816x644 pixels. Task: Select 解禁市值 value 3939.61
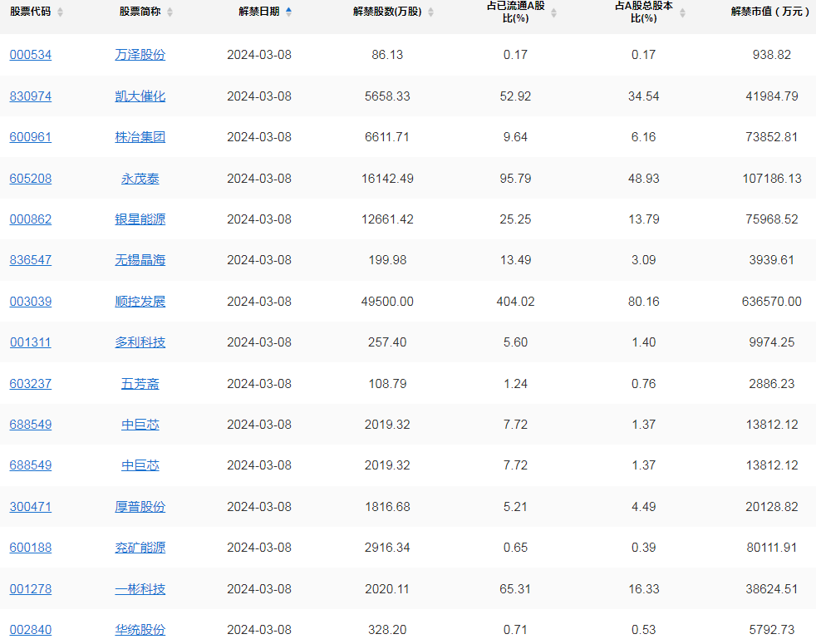click(x=772, y=260)
